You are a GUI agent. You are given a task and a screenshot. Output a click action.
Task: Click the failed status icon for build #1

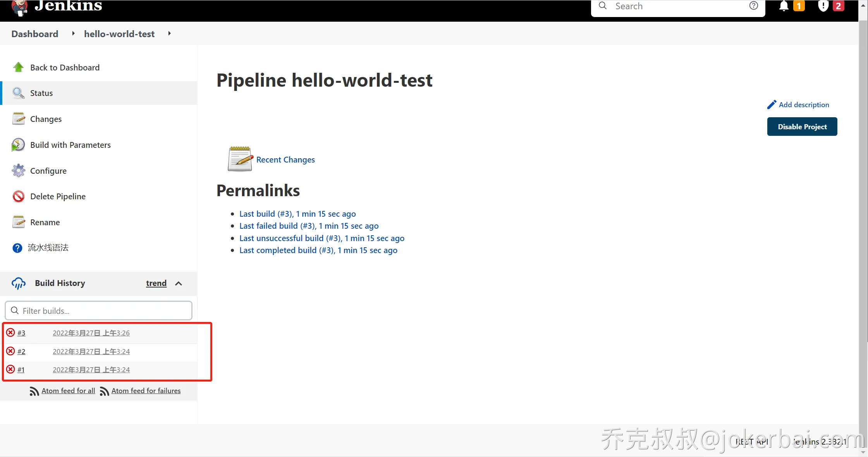[11, 369]
